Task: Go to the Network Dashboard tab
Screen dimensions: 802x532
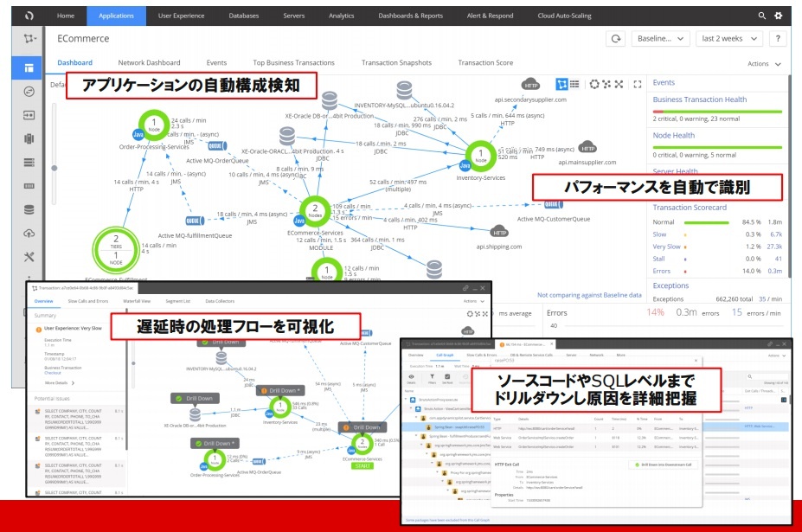Action: (x=150, y=63)
